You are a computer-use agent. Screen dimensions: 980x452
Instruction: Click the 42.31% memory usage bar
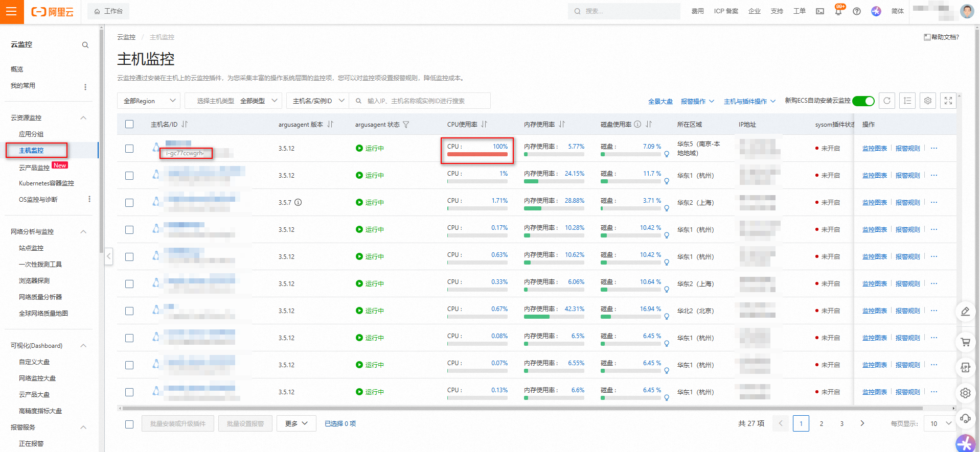[554, 317]
